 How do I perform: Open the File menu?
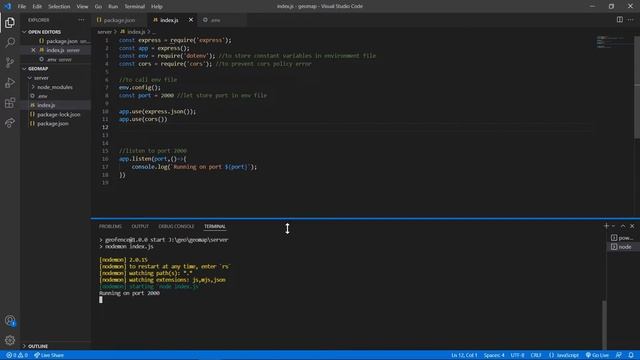pyautogui.click(x=22, y=7)
